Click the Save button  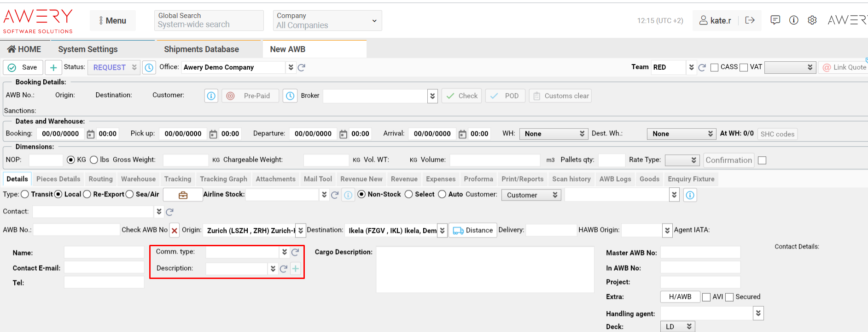[x=23, y=67]
